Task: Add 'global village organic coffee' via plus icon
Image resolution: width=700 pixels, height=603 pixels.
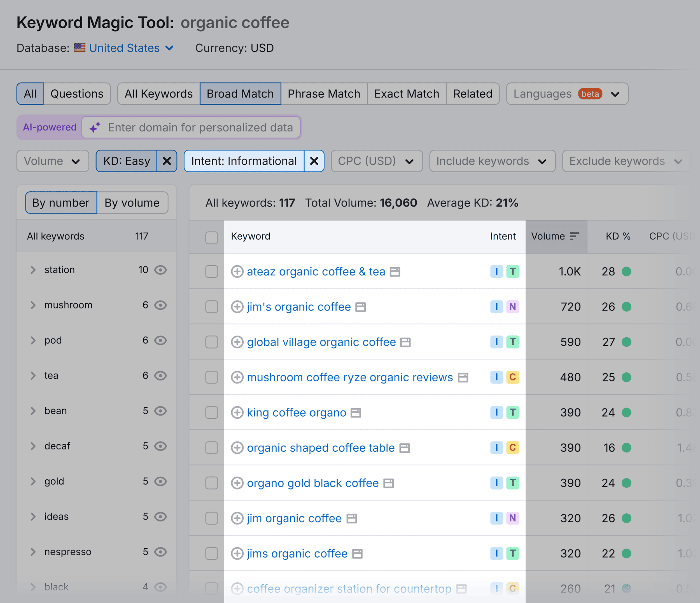Action: (x=237, y=342)
